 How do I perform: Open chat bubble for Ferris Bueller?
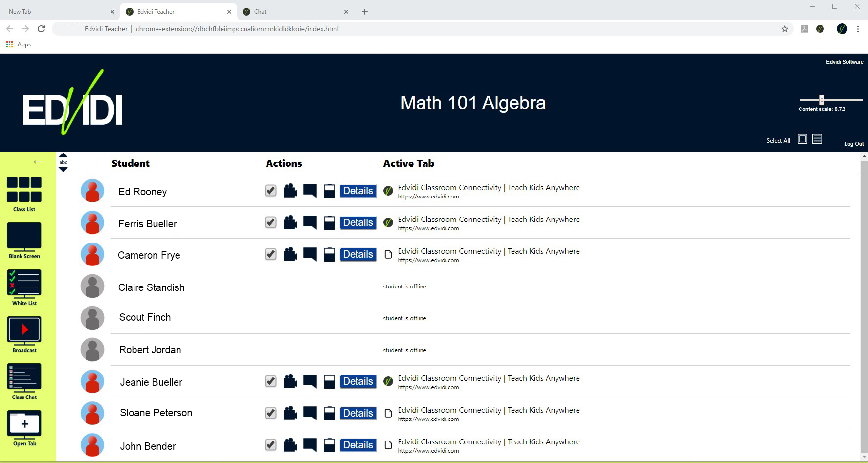click(x=310, y=222)
